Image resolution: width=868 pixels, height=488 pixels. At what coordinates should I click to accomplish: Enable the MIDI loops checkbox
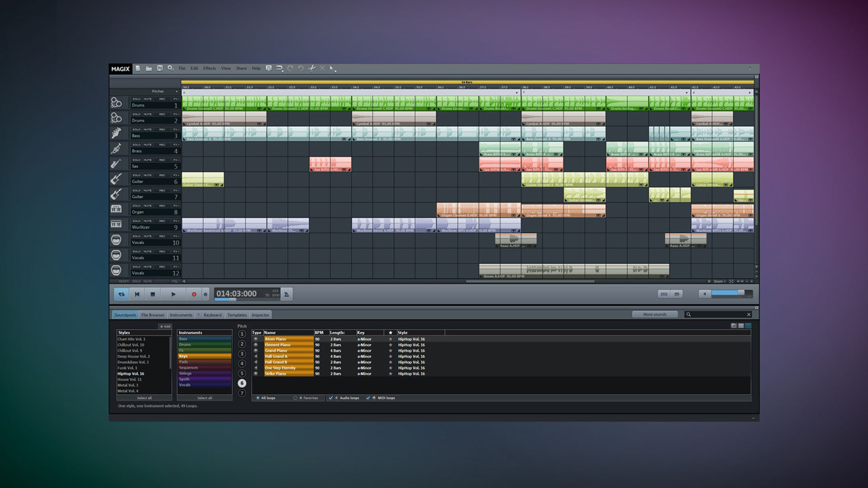[368, 398]
